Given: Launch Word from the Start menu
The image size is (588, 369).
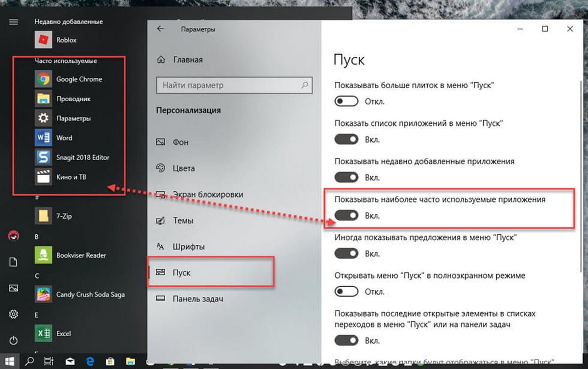Looking at the screenshot, I should [x=54, y=138].
